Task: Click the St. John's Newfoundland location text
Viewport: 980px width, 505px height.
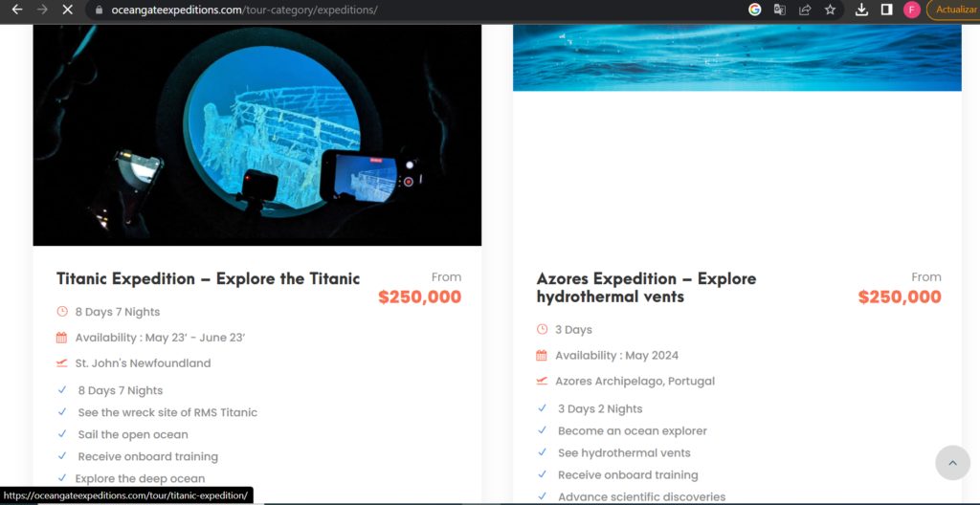Action: coord(144,363)
